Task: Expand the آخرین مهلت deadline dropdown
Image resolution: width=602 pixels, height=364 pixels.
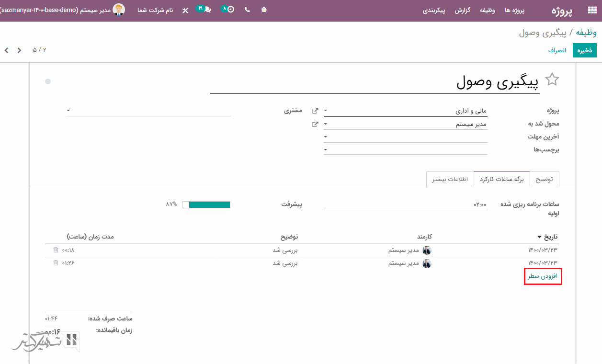Action: point(326,137)
